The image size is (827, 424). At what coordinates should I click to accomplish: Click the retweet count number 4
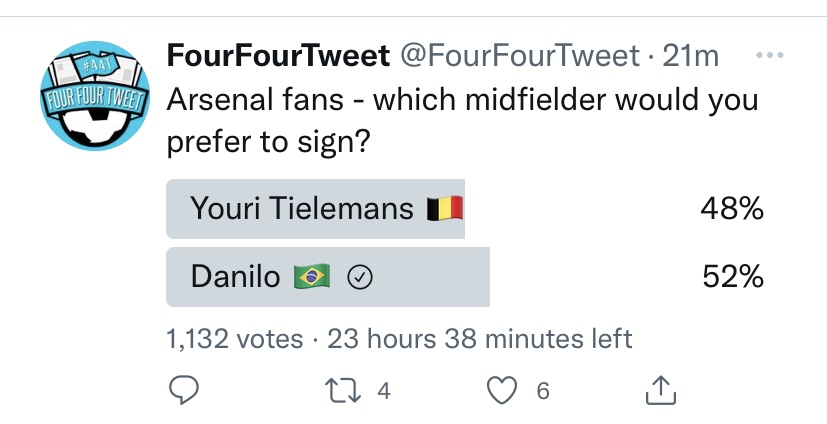pyautogui.click(x=384, y=391)
